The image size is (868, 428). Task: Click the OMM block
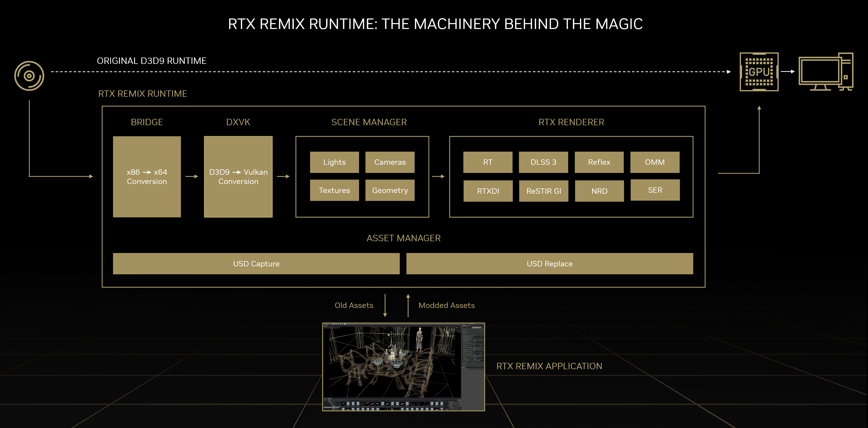(x=655, y=162)
